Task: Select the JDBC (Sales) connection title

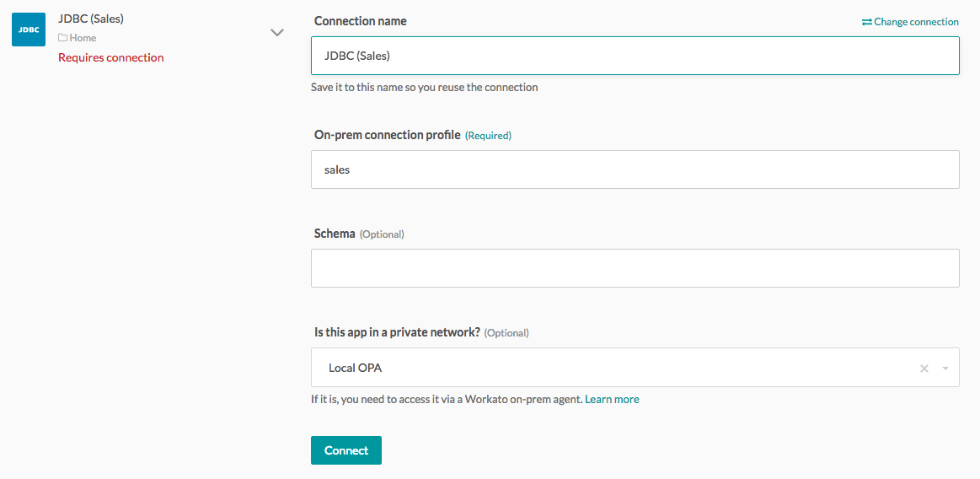Action: (x=91, y=19)
